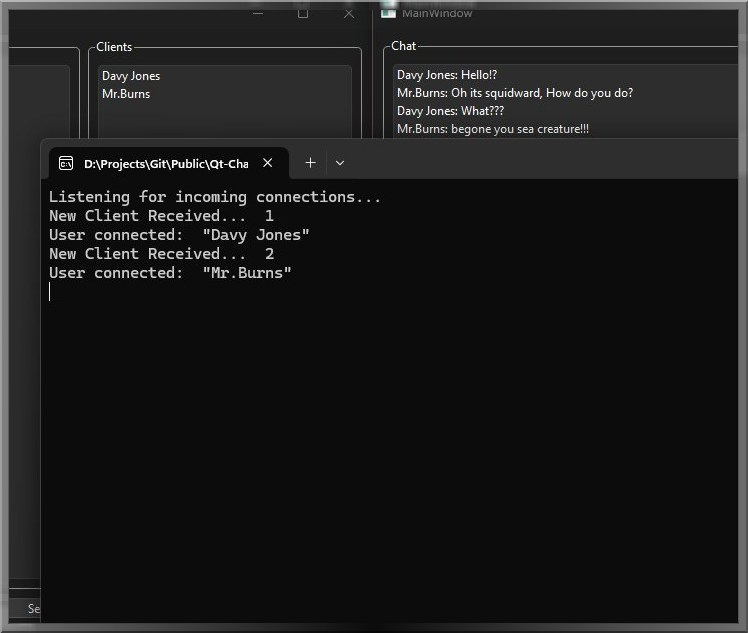
Task: Select Mr.Burns in Clients list
Action: coord(126,94)
